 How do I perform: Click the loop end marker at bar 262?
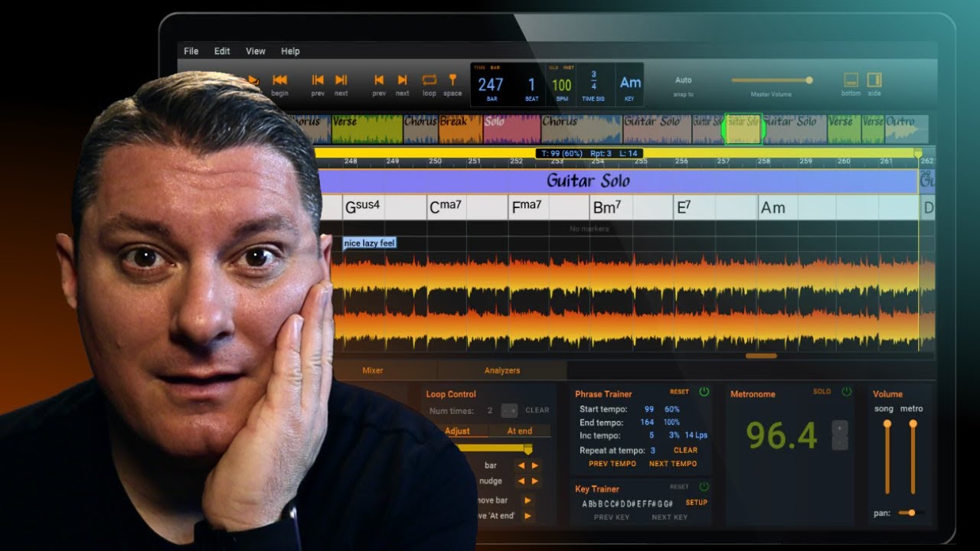point(918,154)
